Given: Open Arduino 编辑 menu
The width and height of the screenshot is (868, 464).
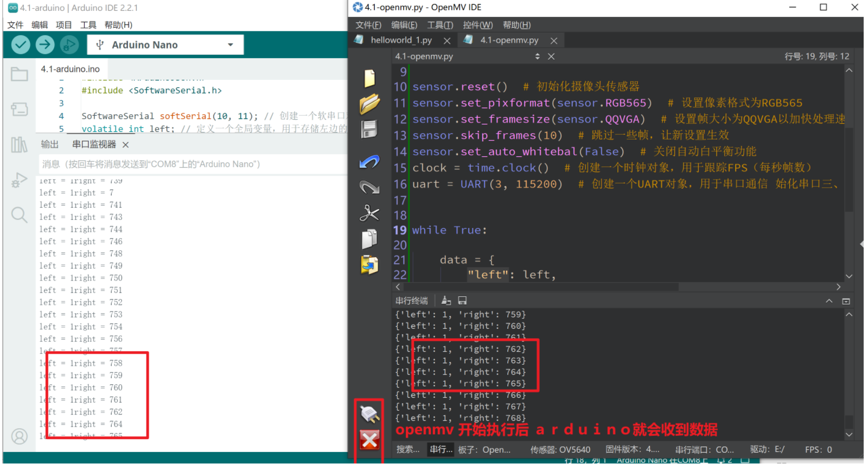Looking at the screenshot, I should click(x=40, y=25).
